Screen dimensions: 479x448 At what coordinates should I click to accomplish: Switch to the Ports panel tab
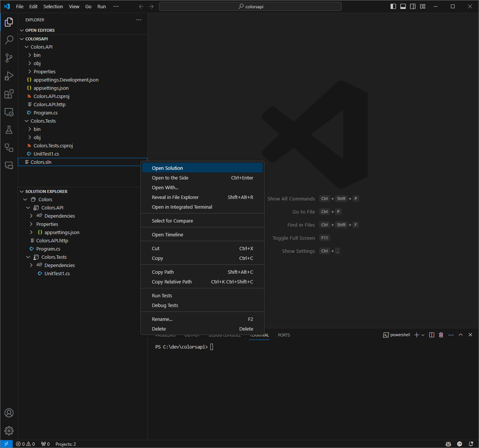tap(284, 335)
